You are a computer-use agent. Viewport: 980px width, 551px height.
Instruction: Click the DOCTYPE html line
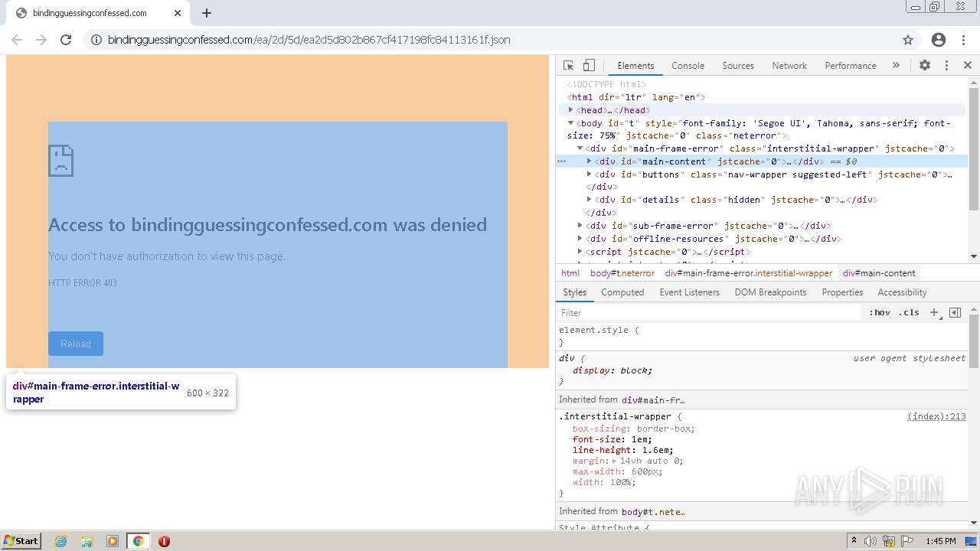[606, 84]
